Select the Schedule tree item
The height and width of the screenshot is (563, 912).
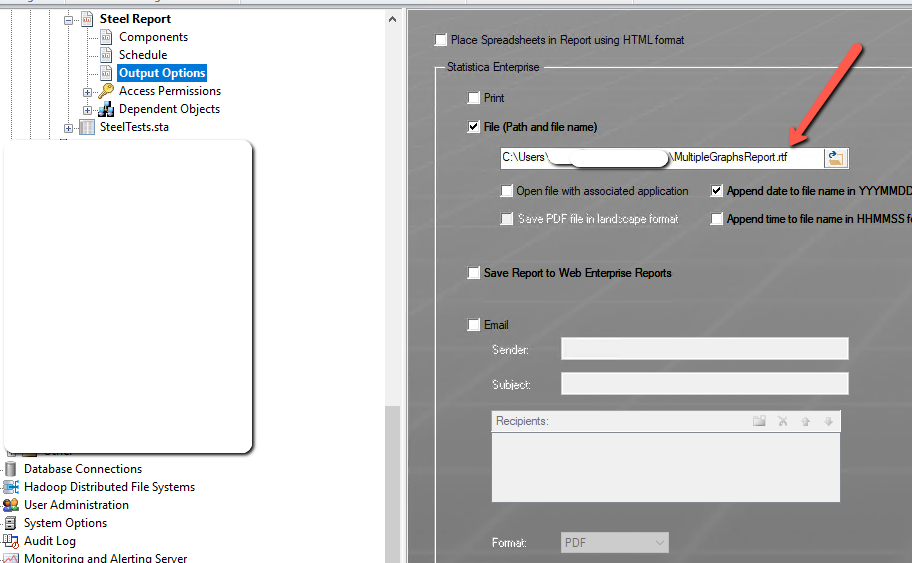(x=143, y=55)
